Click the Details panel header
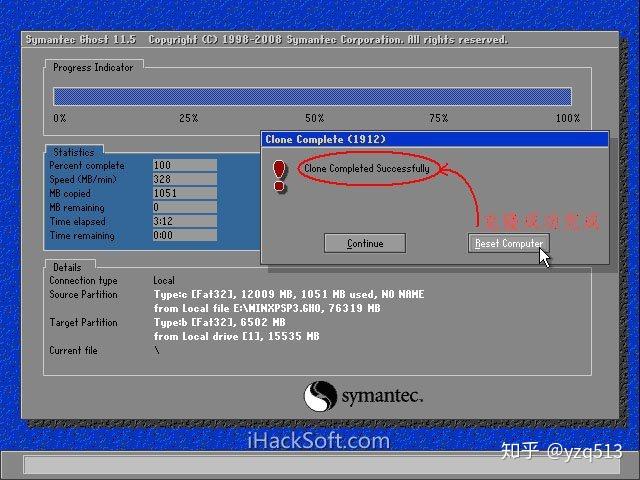Screen dimensions: 640x480 [x=67, y=267]
